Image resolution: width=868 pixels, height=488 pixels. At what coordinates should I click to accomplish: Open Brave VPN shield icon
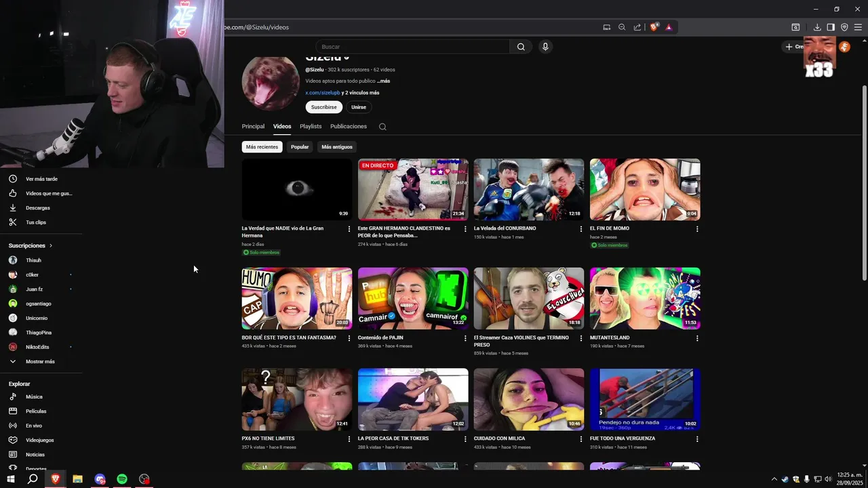[844, 27]
